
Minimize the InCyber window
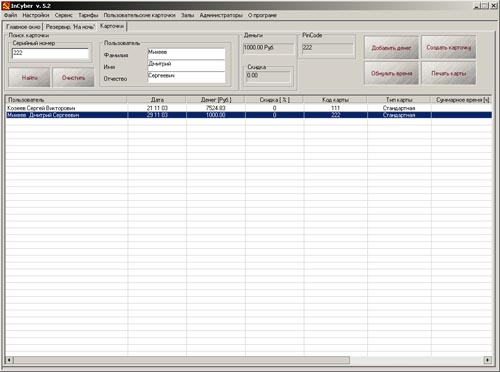pos(476,6)
